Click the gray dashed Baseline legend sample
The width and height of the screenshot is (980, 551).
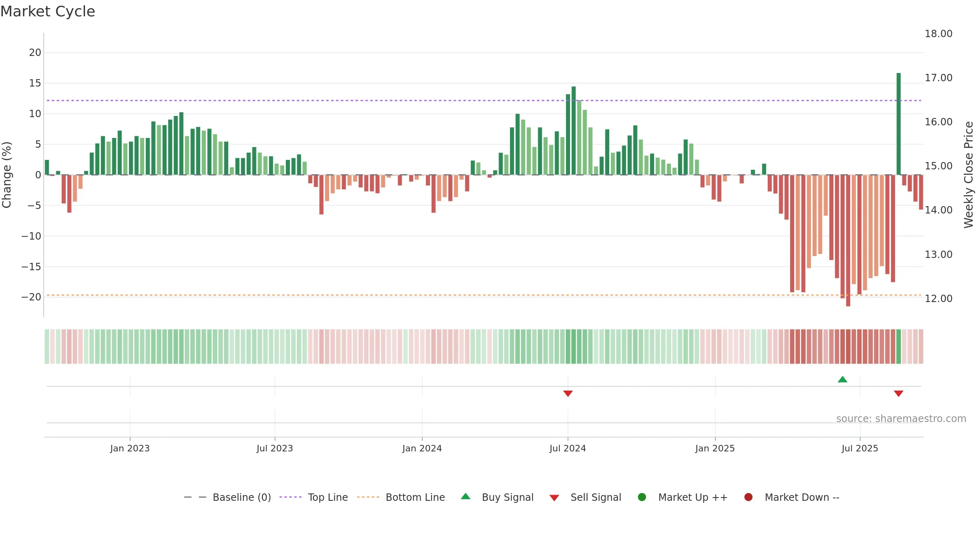(195, 497)
